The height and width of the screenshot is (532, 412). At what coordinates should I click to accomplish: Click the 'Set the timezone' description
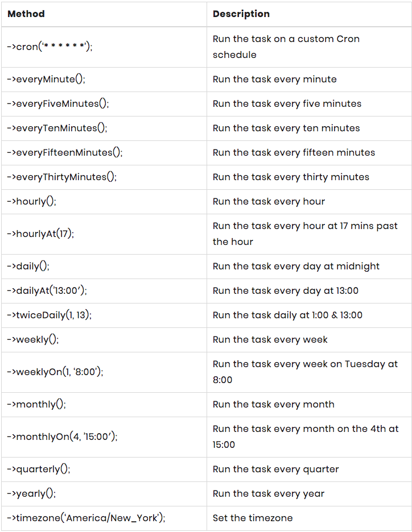coord(253,518)
